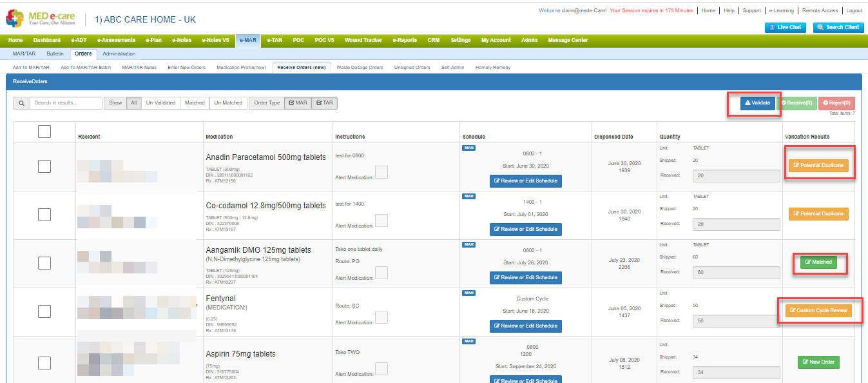Open Potential Duplicate for Anadin Paracetamol
The image size is (868, 383).
coord(818,166)
